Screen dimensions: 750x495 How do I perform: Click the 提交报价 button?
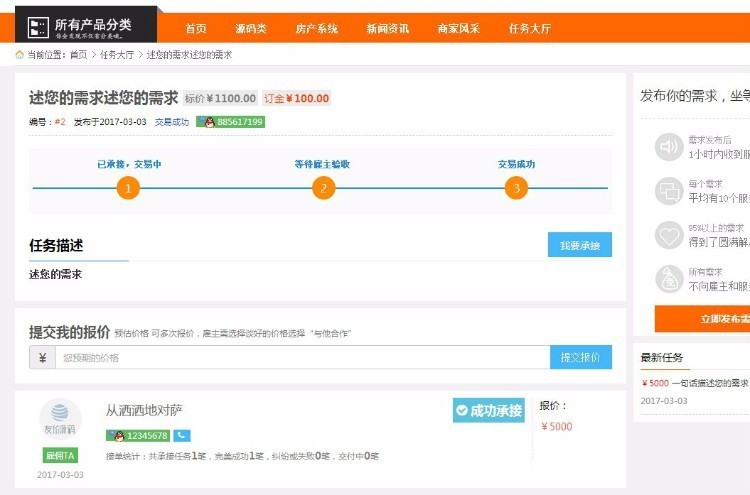click(x=581, y=357)
